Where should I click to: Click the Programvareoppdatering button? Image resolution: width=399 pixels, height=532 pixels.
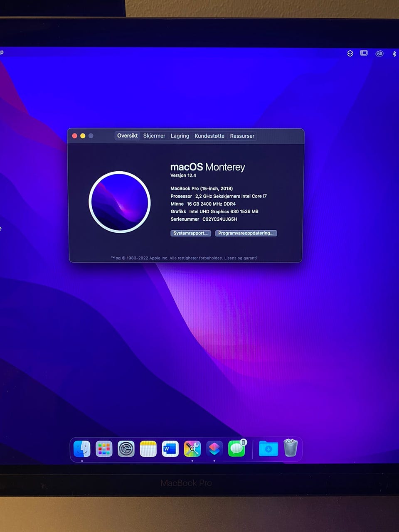(x=246, y=233)
